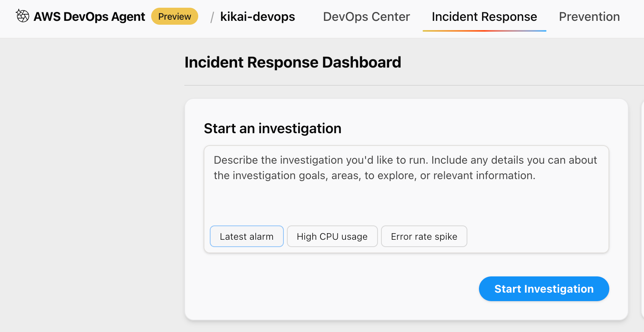Viewport: 644px width, 332px height.
Task: Click the gradient underline of active tab
Action: (484, 30)
